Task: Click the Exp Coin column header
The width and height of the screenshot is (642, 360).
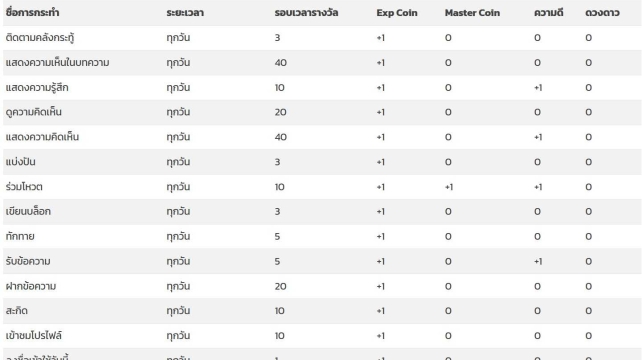Action: pyautogui.click(x=397, y=13)
